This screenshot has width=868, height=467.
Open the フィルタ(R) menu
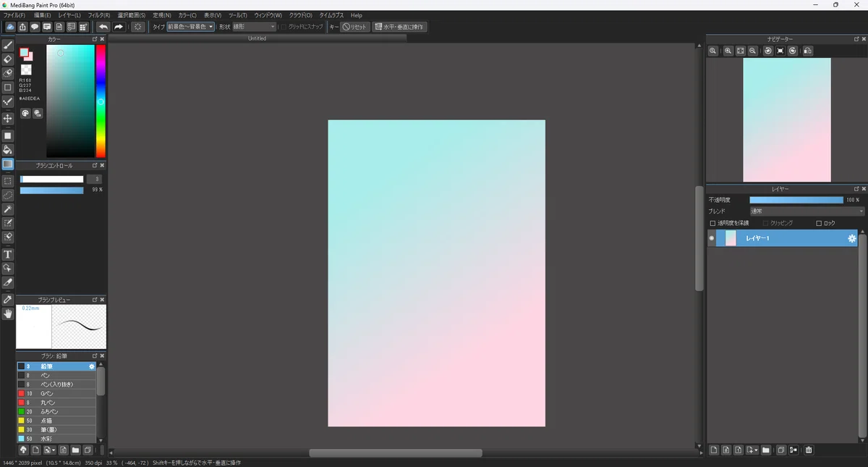coord(99,15)
